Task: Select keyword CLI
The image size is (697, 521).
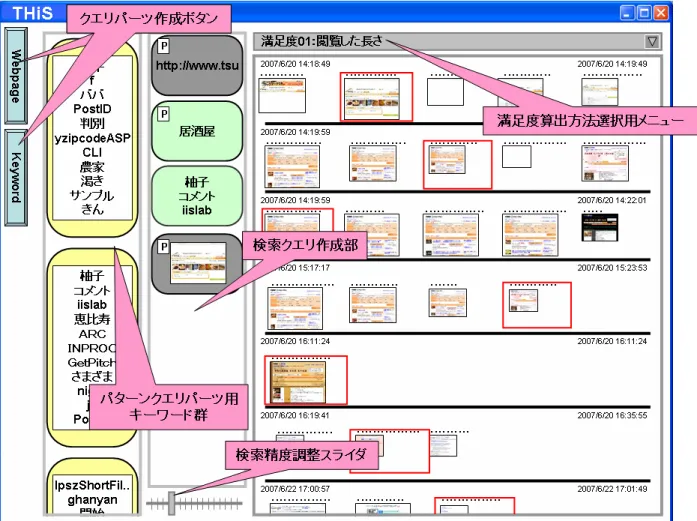Action: click(x=92, y=152)
